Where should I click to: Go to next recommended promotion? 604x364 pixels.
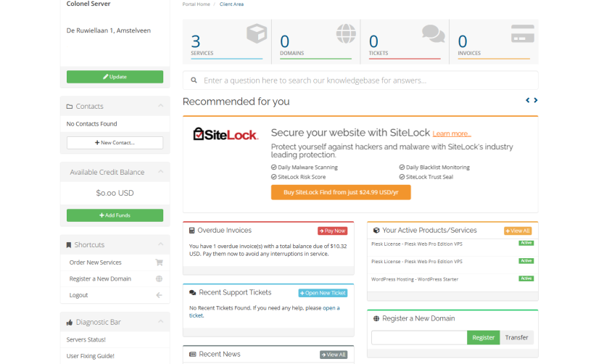tap(536, 100)
